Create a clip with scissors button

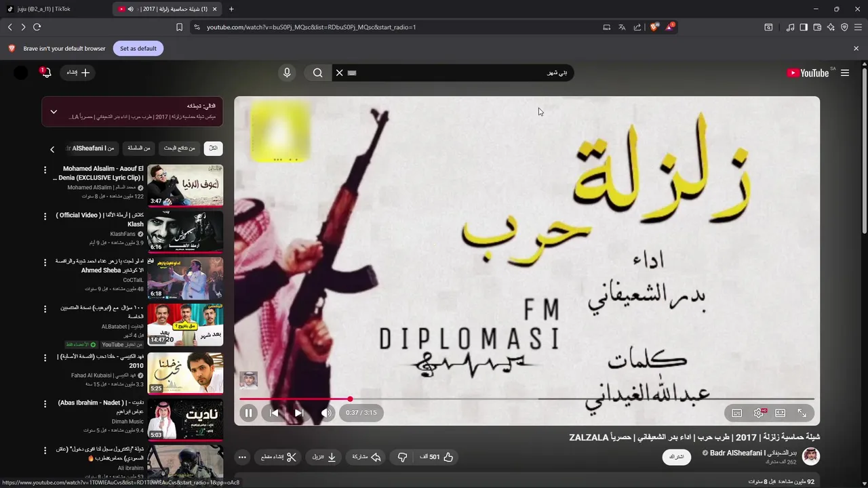279,457
